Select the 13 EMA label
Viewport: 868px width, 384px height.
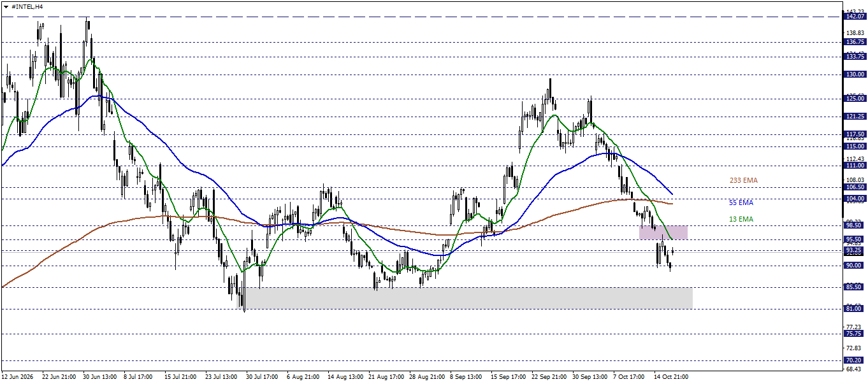point(741,220)
